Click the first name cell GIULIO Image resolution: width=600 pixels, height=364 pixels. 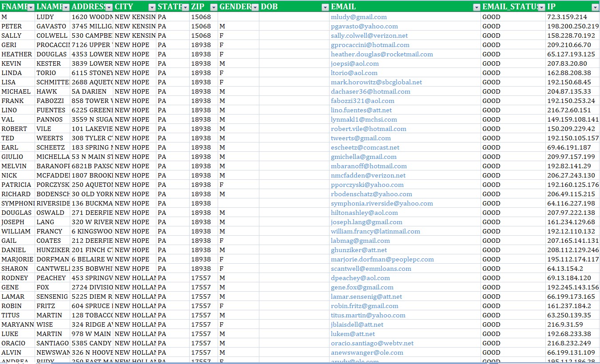point(17,157)
